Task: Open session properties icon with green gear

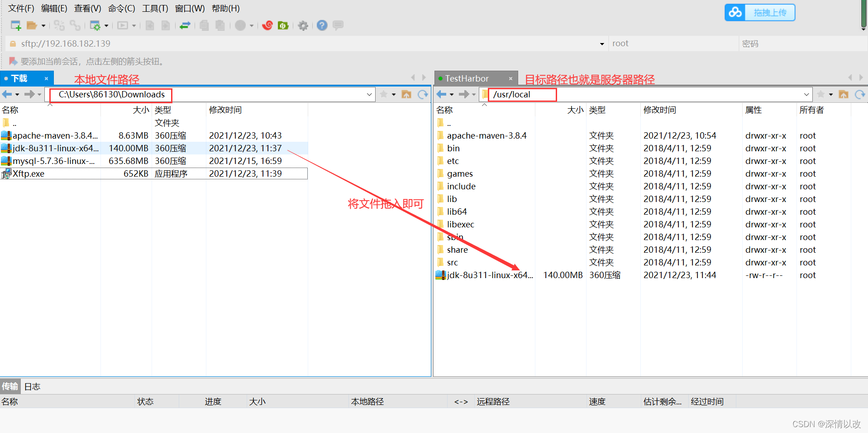Action: coord(95,25)
